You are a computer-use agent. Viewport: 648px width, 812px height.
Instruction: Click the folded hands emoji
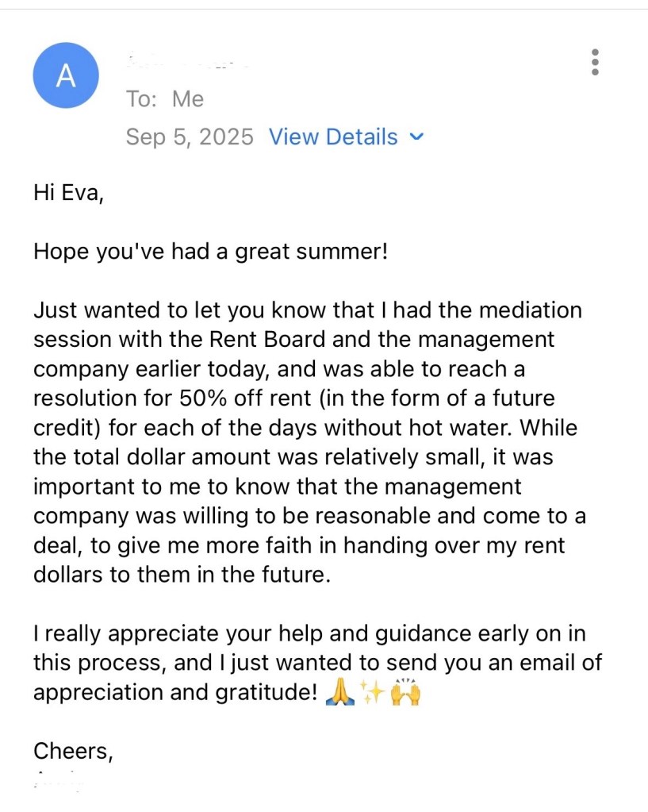(341, 693)
